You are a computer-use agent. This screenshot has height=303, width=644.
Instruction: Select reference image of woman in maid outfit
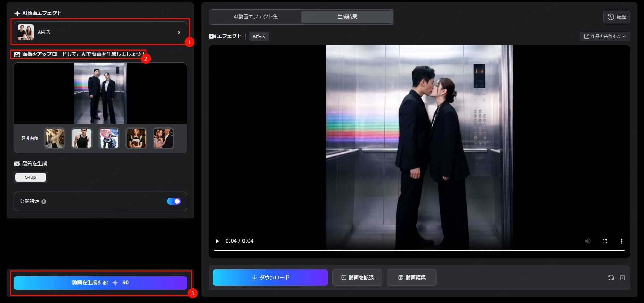pos(136,138)
